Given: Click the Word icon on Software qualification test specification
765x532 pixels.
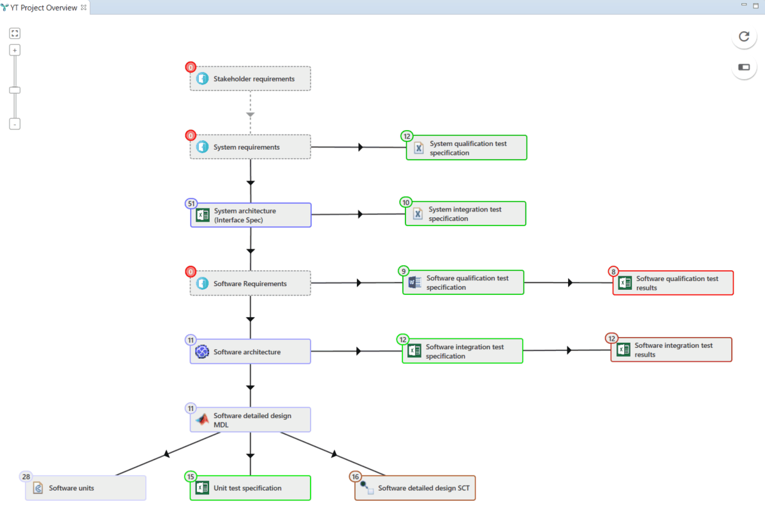Looking at the screenshot, I should (414, 282).
